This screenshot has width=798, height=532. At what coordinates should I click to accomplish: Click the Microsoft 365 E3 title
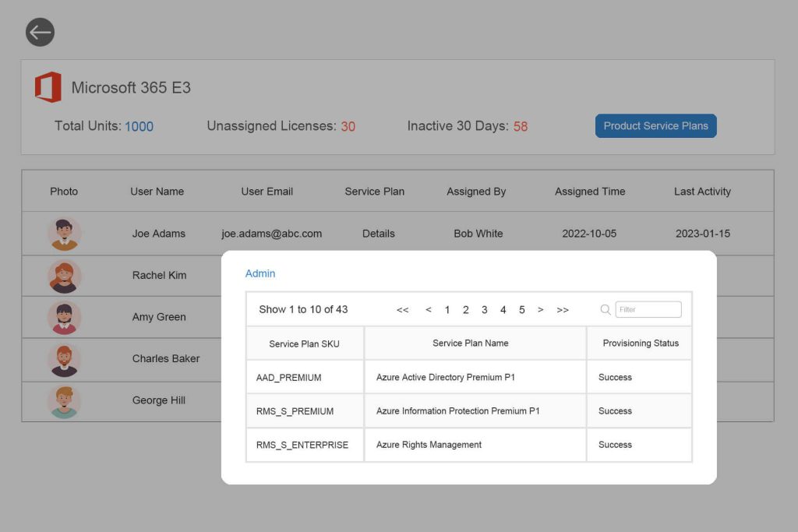click(x=131, y=87)
